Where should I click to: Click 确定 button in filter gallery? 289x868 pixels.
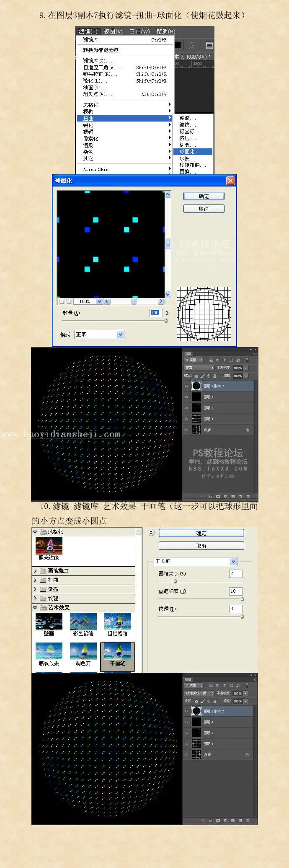click(201, 533)
